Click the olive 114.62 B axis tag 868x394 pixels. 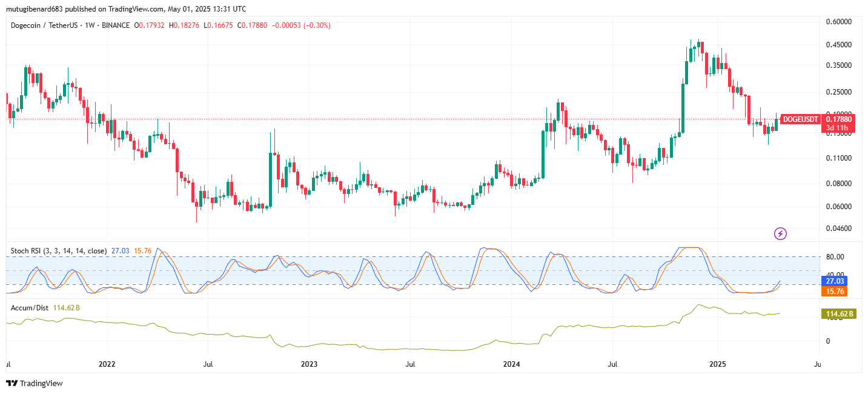tap(838, 314)
